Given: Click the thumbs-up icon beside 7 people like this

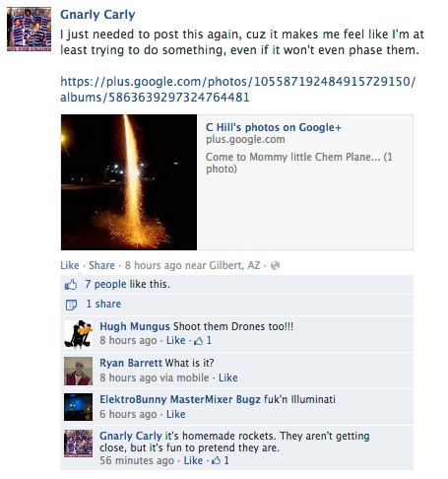Looking at the screenshot, I should 71,284.
